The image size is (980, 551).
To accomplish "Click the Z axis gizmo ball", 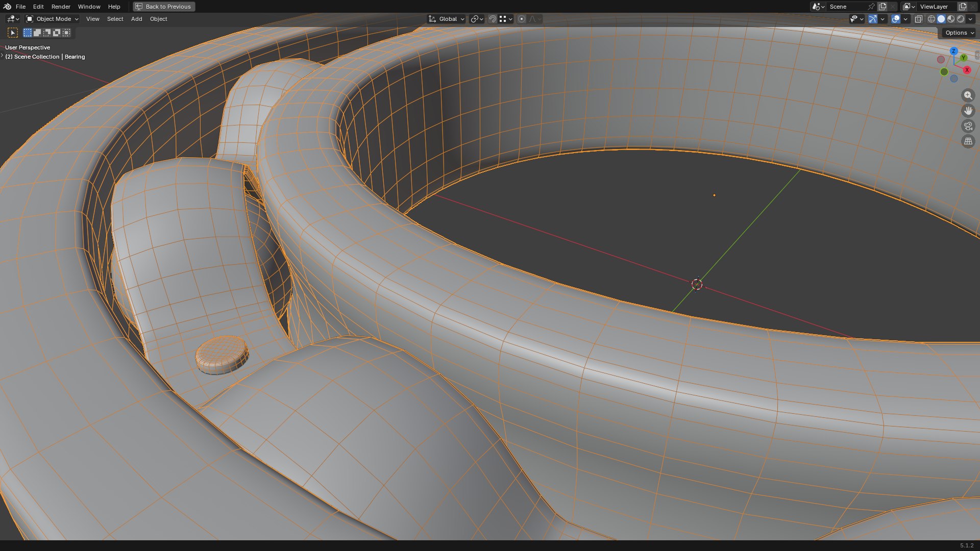I will pos(953,51).
